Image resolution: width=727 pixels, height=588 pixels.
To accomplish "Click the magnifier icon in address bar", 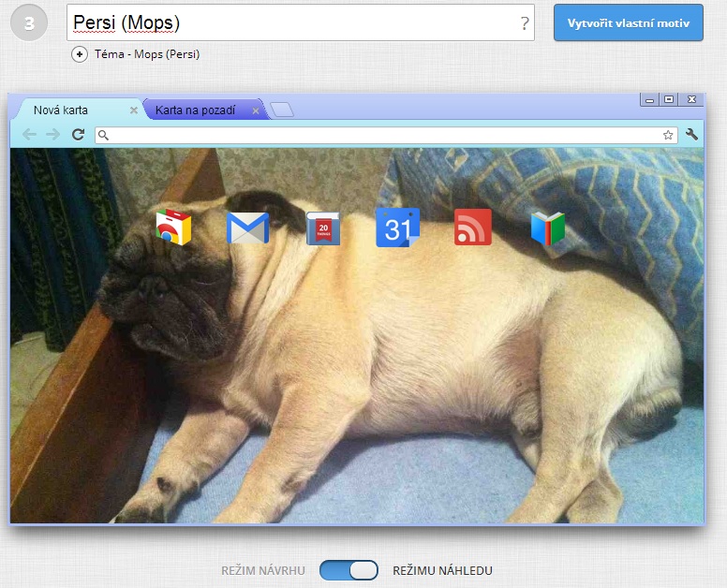I will pyautogui.click(x=104, y=135).
